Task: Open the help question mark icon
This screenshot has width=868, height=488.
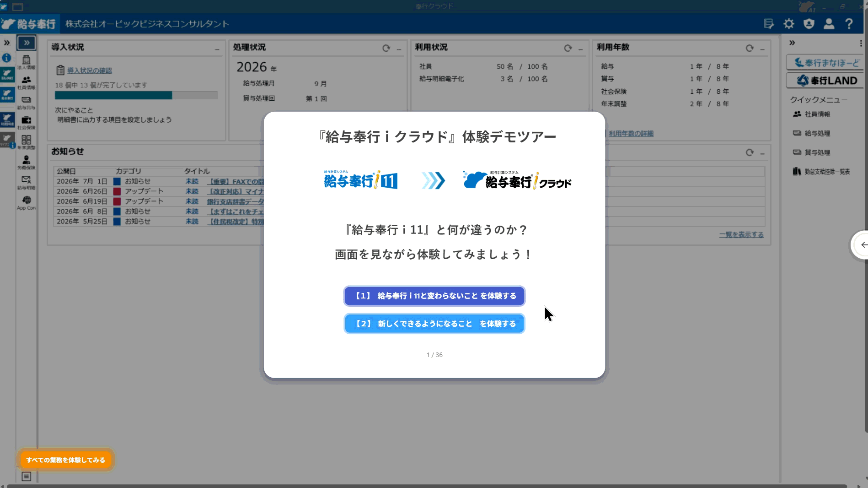Action: pos(849,24)
